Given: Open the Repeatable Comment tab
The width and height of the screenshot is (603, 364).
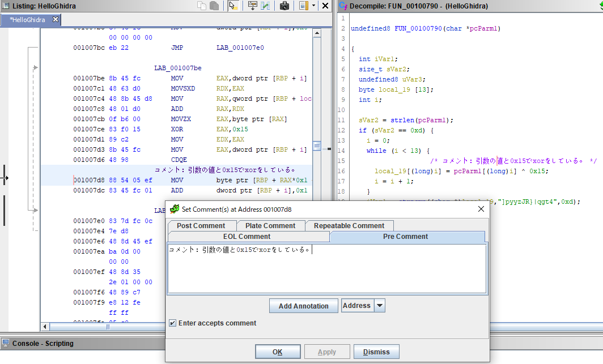Looking at the screenshot, I should click(x=349, y=225).
